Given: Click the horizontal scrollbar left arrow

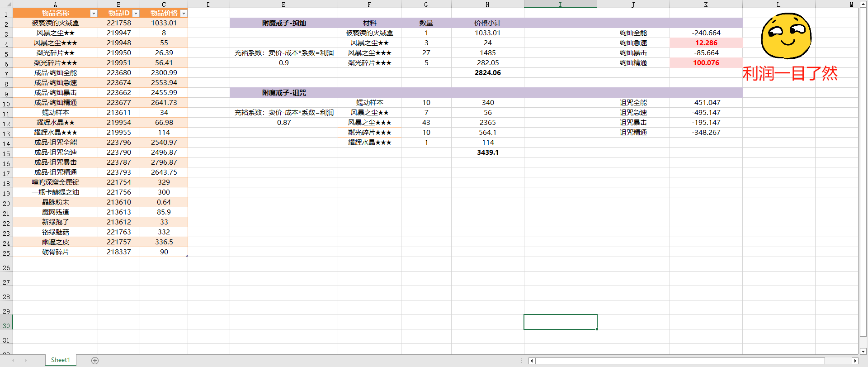Looking at the screenshot, I should (532, 361).
